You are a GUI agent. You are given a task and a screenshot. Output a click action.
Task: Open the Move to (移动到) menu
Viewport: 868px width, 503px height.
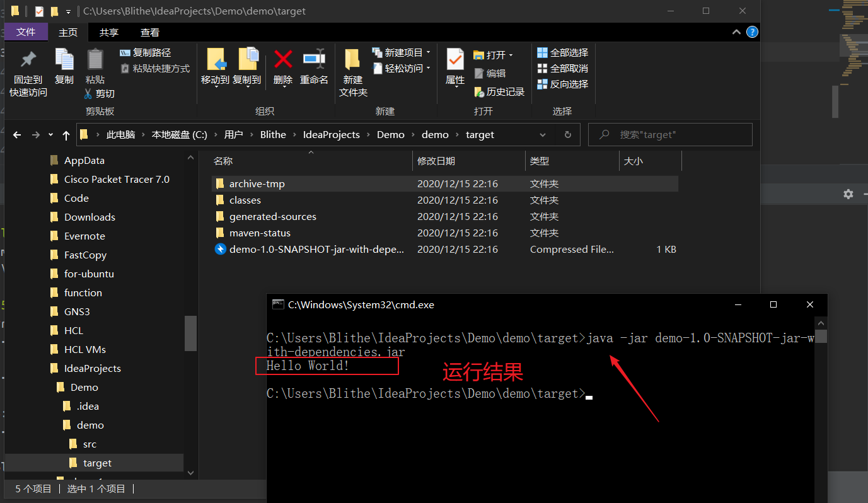pos(215,67)
